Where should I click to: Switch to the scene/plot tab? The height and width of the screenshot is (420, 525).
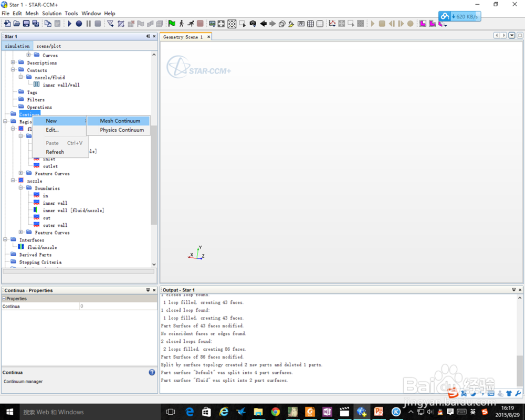coord(48,46)
